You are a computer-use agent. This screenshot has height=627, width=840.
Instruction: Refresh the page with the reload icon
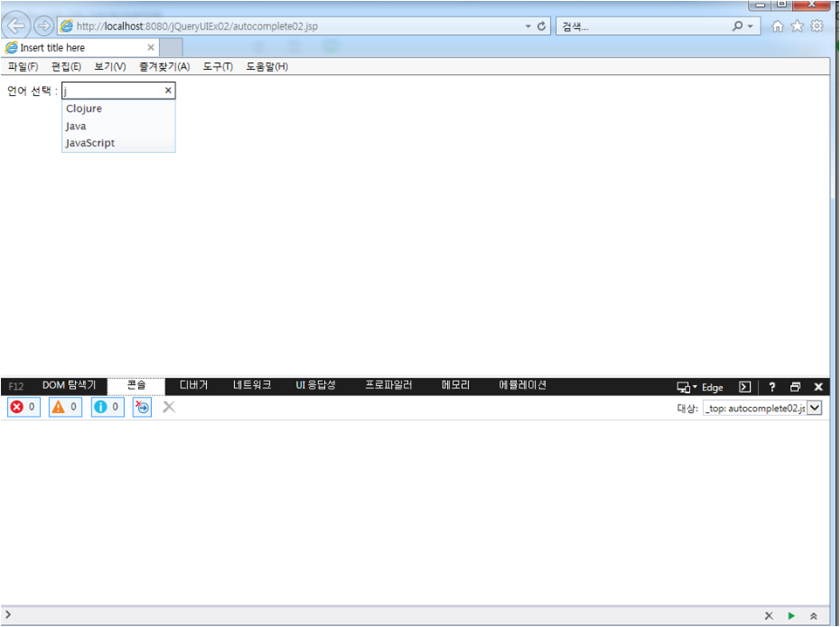[541, 25]
